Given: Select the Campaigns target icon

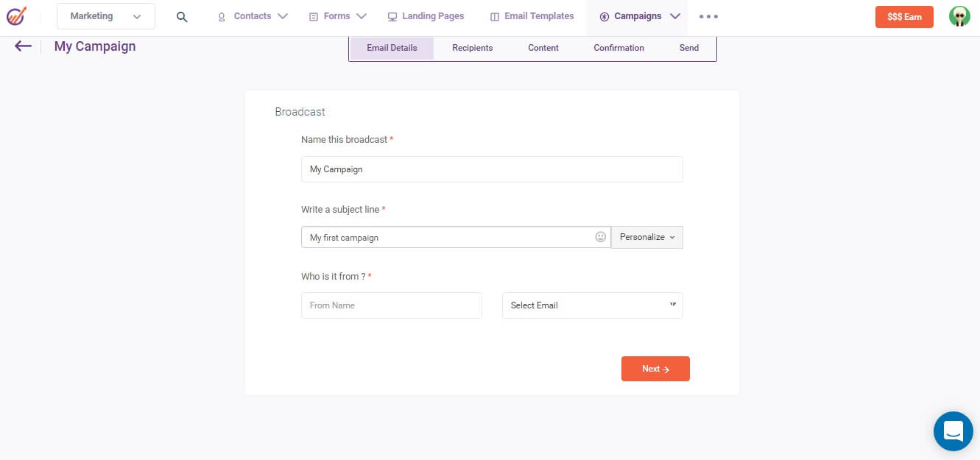Looking at the screenshot, I should 604,16.
